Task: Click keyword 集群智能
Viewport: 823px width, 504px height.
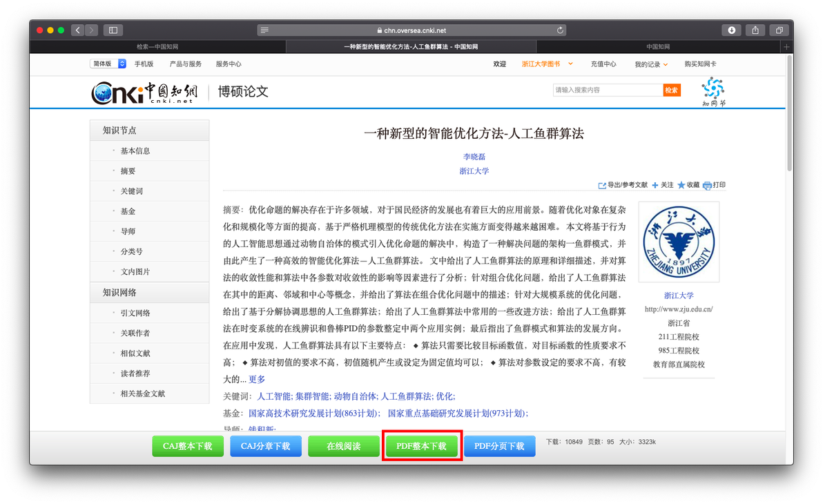Action: pyautogui.click(x=312, y=396)
